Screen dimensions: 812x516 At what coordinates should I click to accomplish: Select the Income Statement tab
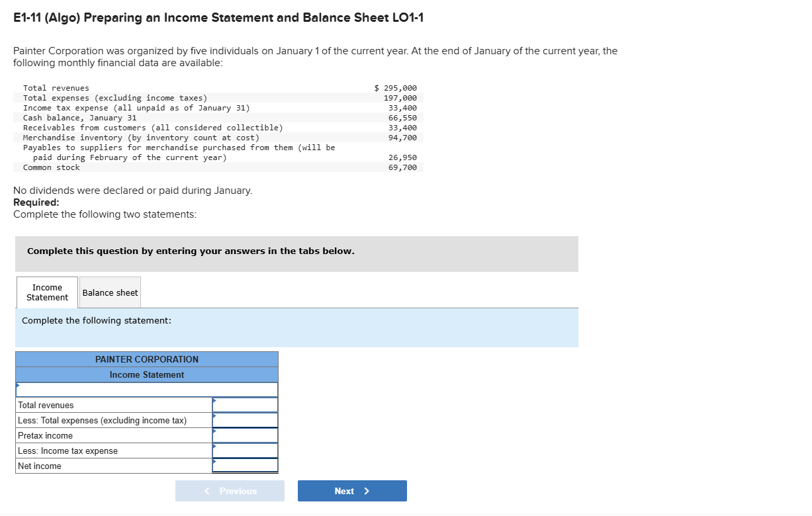coord(46,292)
